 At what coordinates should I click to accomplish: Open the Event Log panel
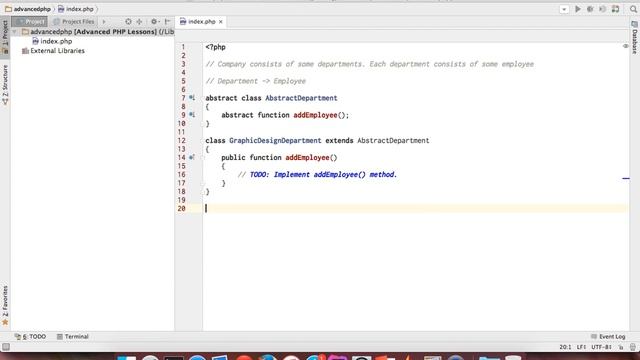click(x=608, y=336)
